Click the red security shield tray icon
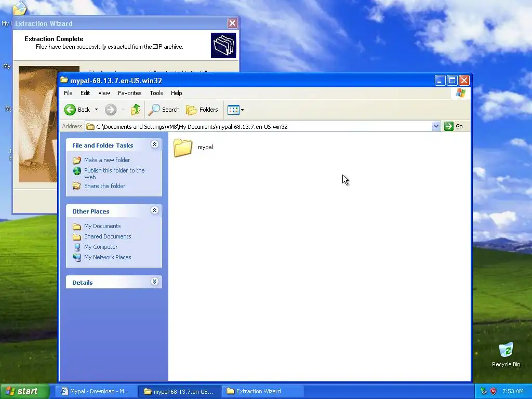532x399 pixels. click(x=494, y=391)
